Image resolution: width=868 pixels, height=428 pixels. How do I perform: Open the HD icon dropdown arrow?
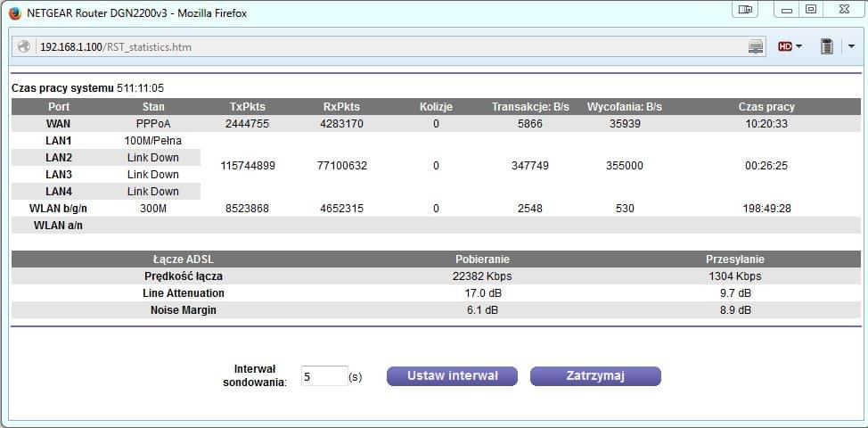[798, 47]
